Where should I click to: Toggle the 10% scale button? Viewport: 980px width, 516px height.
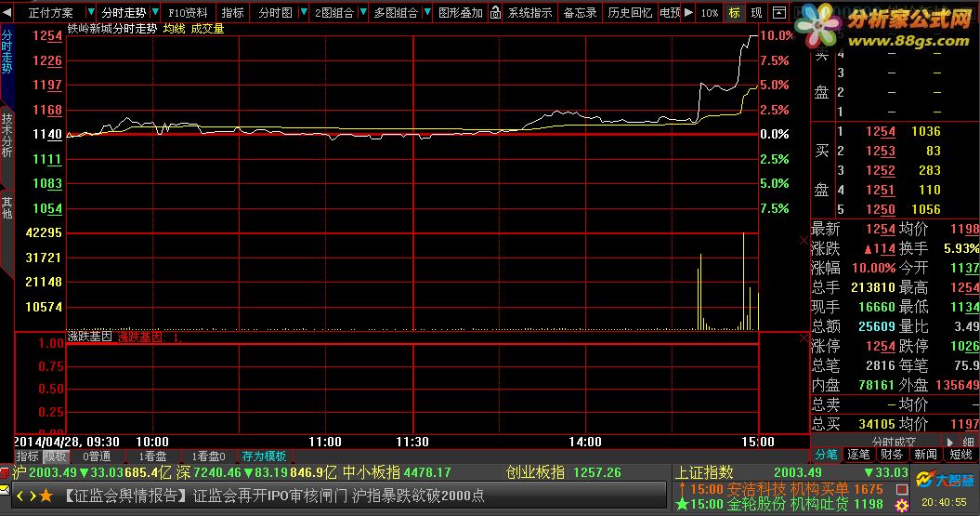tap(710, 12)
